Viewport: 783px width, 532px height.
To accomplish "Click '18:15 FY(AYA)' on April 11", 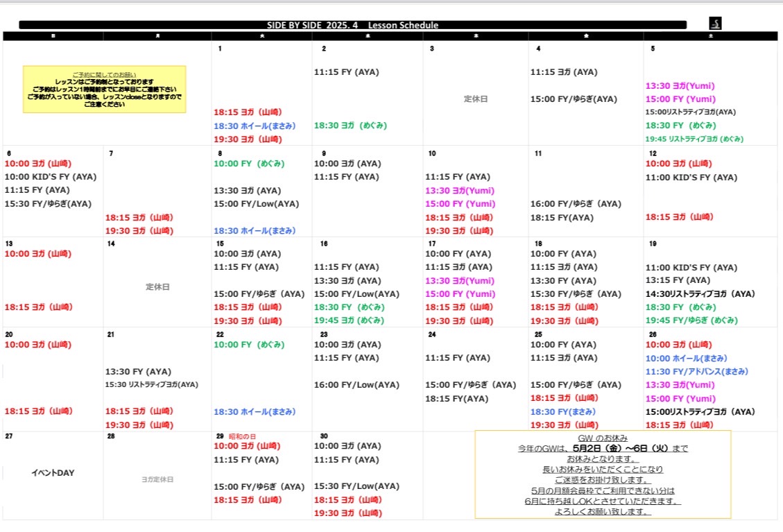I will [562, 218].
